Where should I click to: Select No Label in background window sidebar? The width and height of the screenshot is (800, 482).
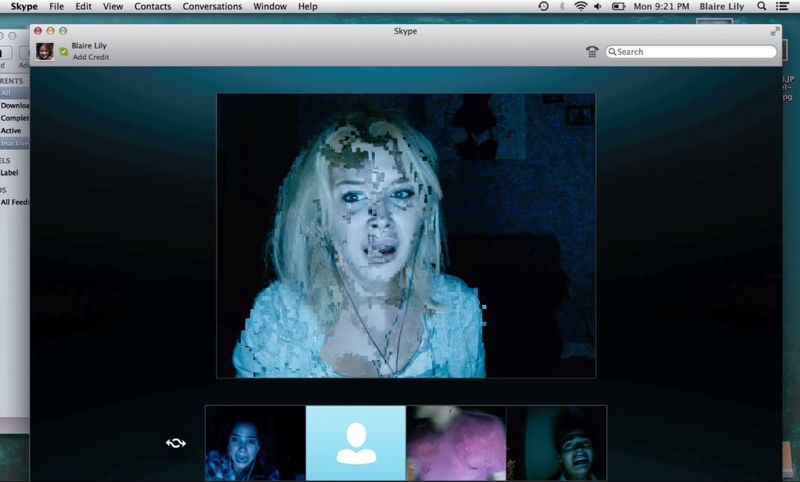(x=9, y=173)
